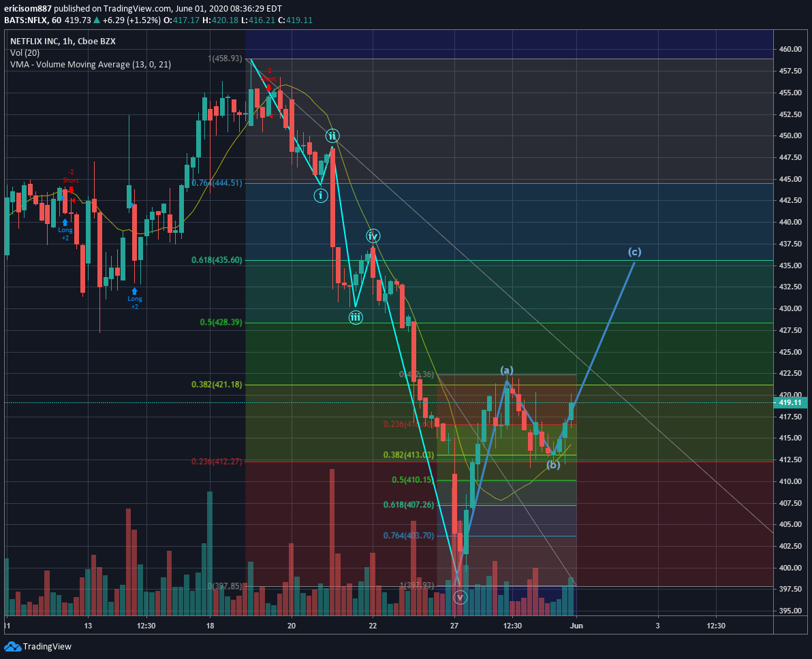Click the 395.00 price axis label

(790, 611)
